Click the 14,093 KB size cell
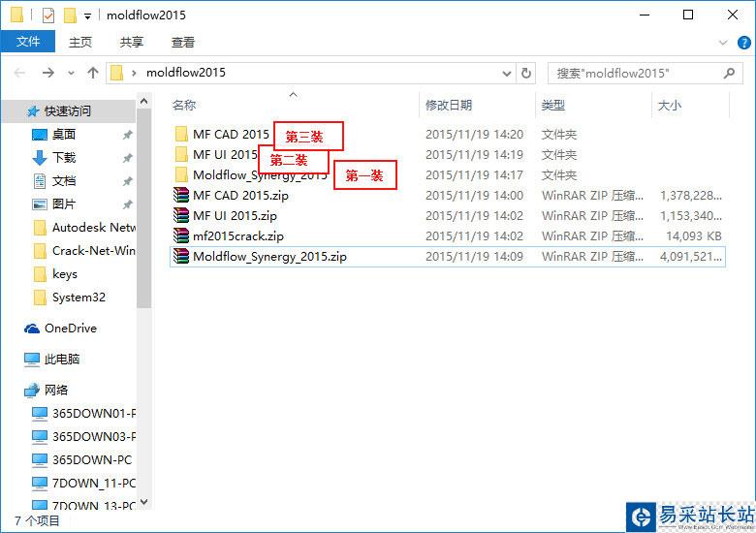Image resolution: width=756 pixels, height=533 pixels. 694,235
